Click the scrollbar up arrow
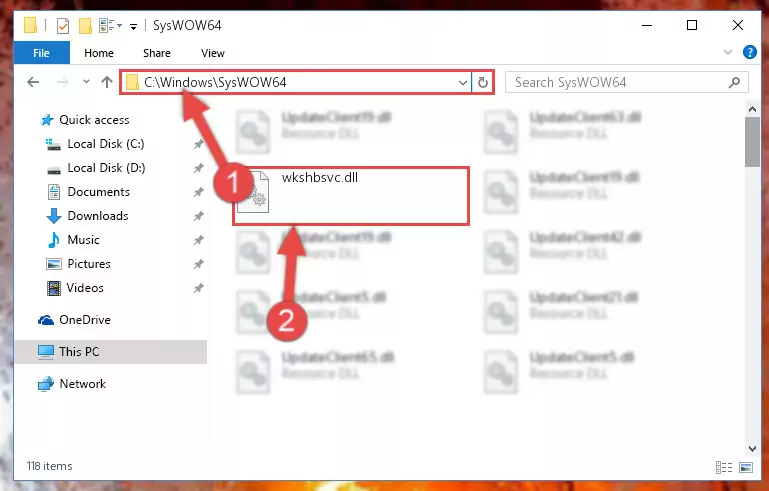The width and height of the screenshot is (769, 491). [x=752, y=110]
